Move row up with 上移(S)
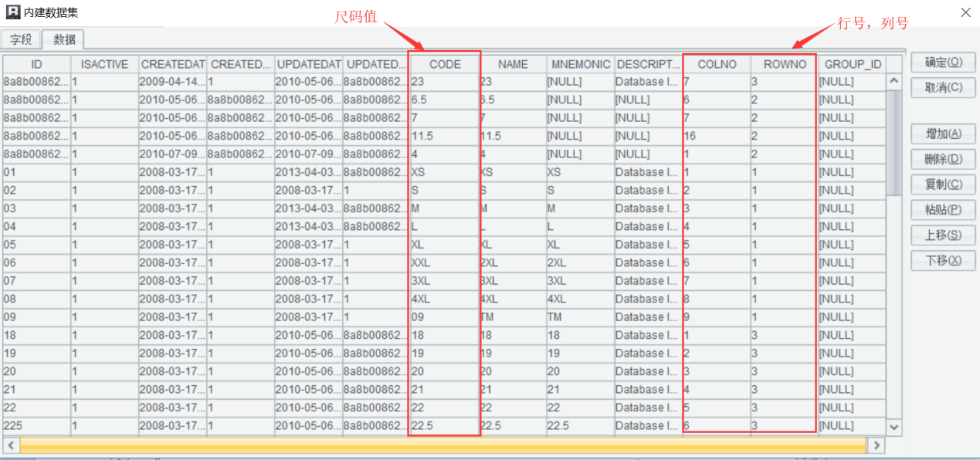 944,235
